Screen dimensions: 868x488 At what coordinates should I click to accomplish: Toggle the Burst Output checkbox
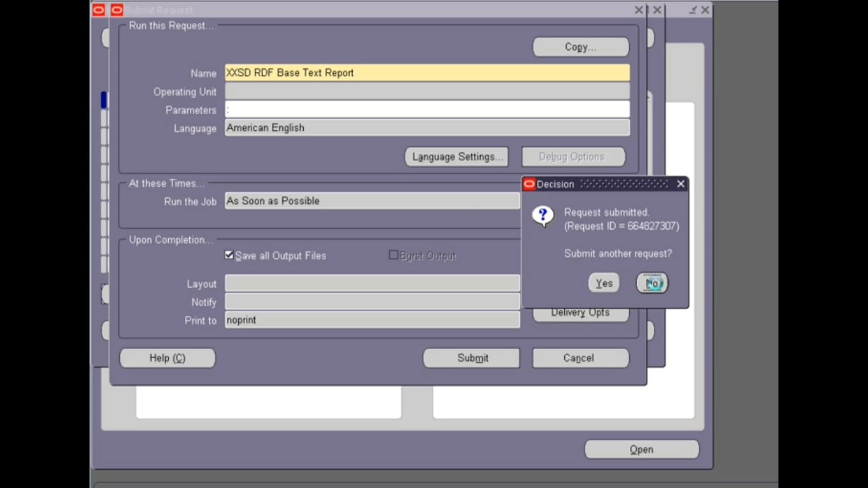tap(393, 255)
